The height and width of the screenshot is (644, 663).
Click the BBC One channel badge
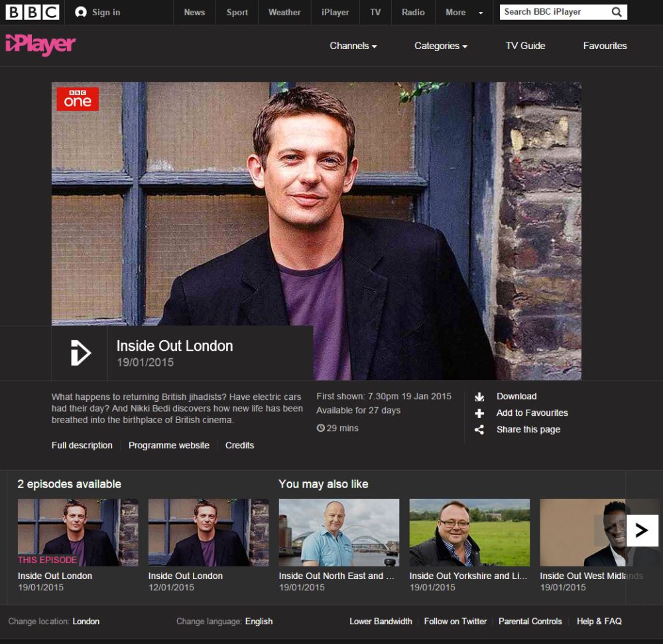pyautogui.click(x=78, y=99)
